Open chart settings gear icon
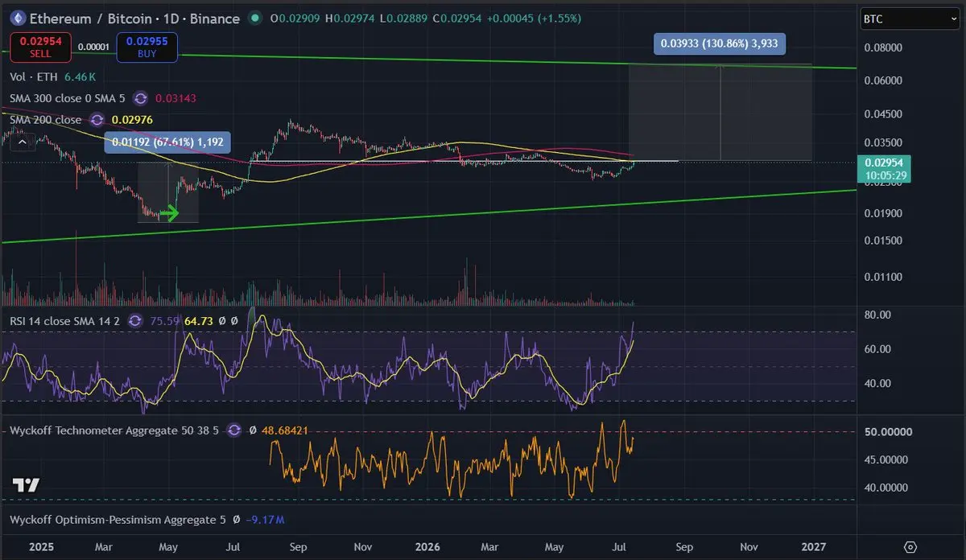Viewport: 966px width, 560px height. (910, 546)
